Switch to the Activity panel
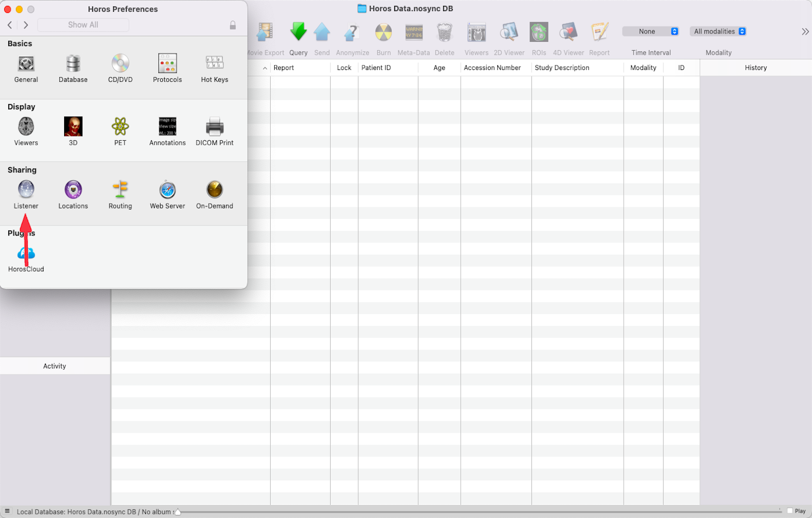Image resolution: width=812 pixels, height=518 pixels. pos(54,366)
